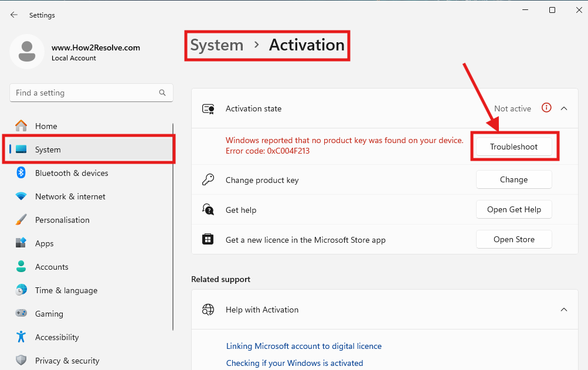Click the back arrow icon
This screenshot has height=370, width=588.
(14, 15)
